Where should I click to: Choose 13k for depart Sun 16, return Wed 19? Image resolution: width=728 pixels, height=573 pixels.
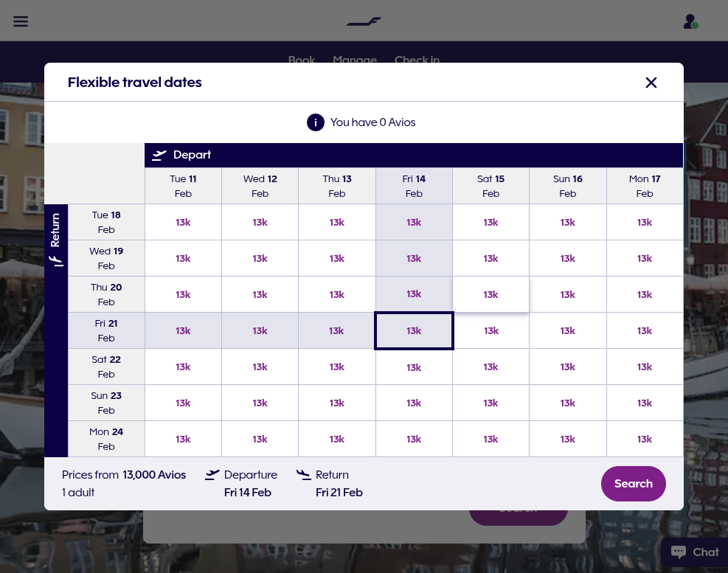click(x=568, y=258)
